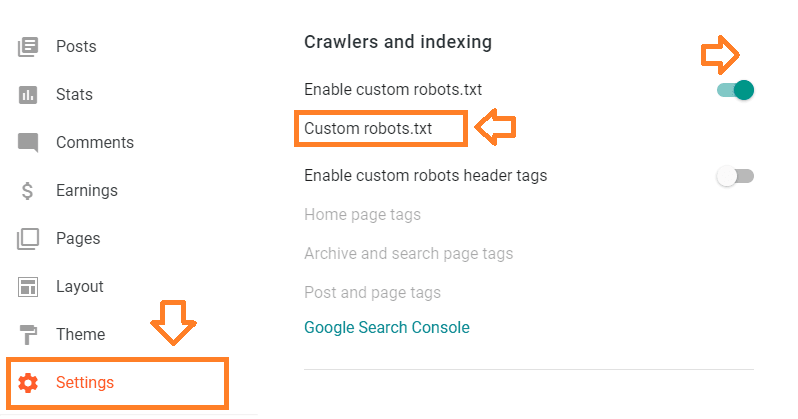Select the Earnings dollar sign icon
This screenshot has width=798, height=419.
click(27, 191)
